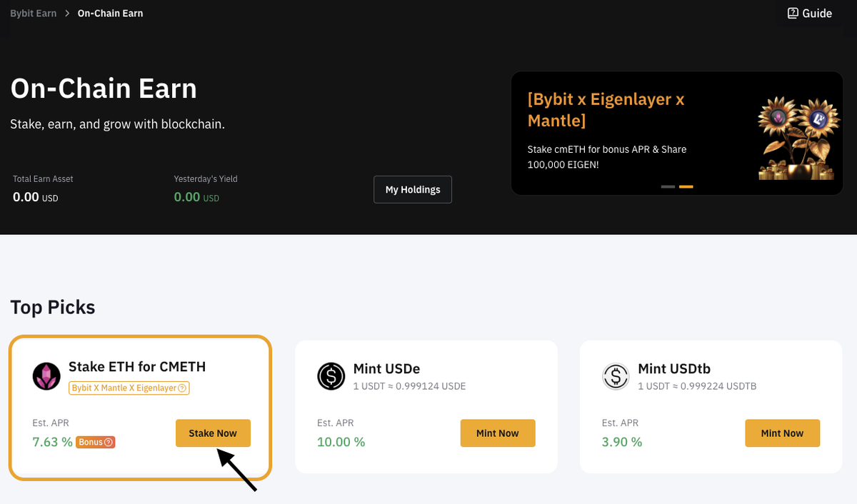This screenshot has height=504, width=857.
Task: Click the 3.90 % APR value
Action: tap(622, 442)
